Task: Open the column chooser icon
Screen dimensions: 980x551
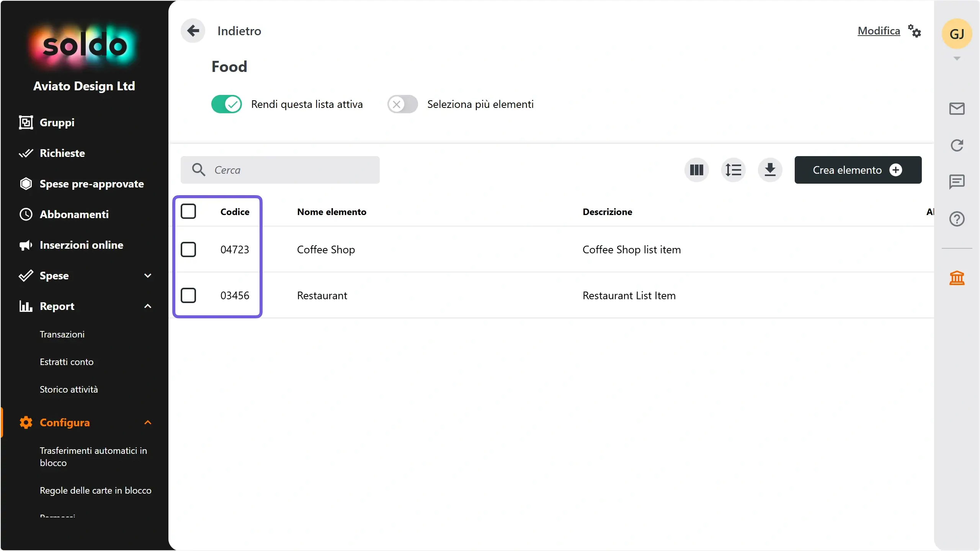Action: point(696,170)
